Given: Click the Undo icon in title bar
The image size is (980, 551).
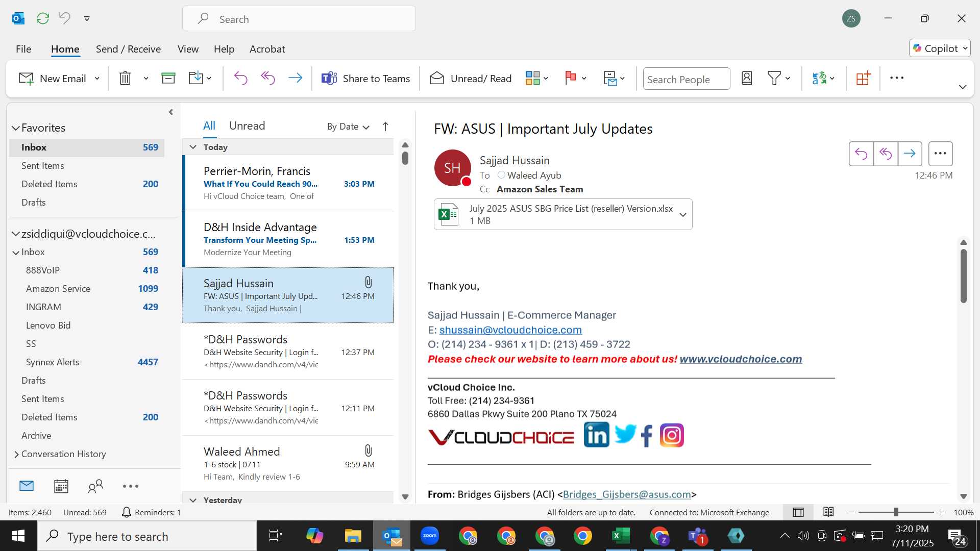Looking at the screenshot, I should pyautogui.click(x=65, y=18).
